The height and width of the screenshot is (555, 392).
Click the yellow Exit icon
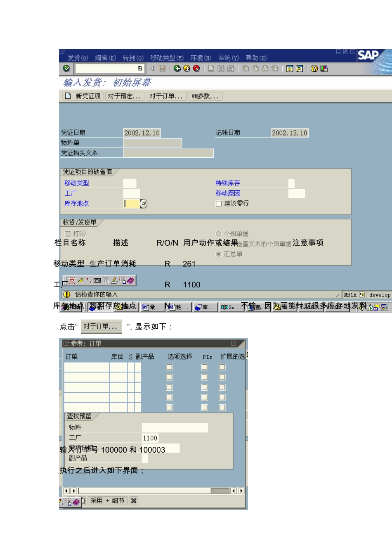click(x=187, y=69)
